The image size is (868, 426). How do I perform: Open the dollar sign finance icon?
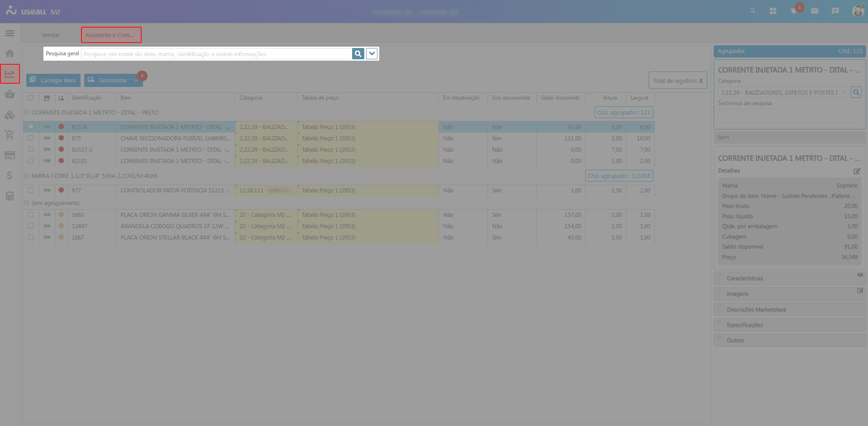pyautogui.click(x=10, y=176)
